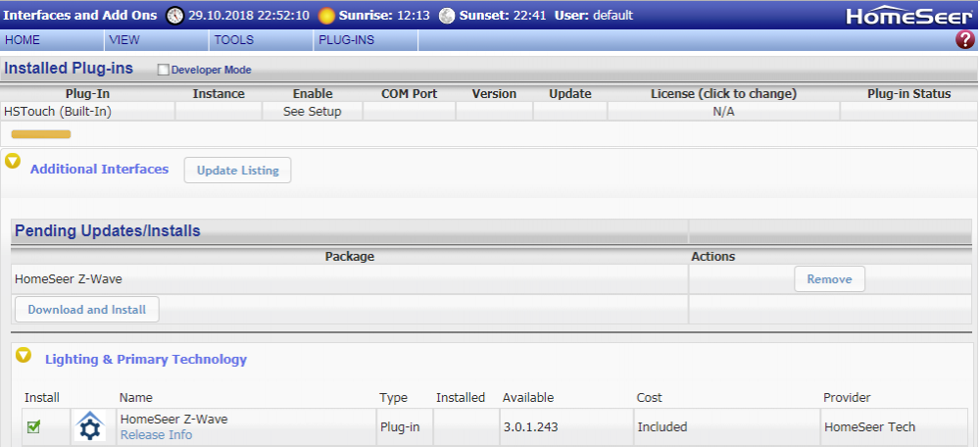Screen dimensions: 980x447
Task: Click the clock icon beside the date
Action: [x=175, y=16]
